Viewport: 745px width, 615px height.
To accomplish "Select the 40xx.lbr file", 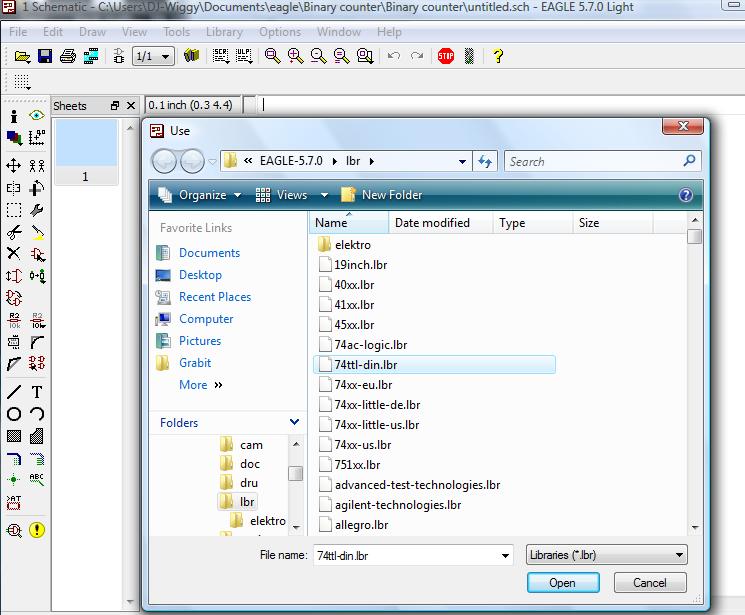I will (354, 285).
